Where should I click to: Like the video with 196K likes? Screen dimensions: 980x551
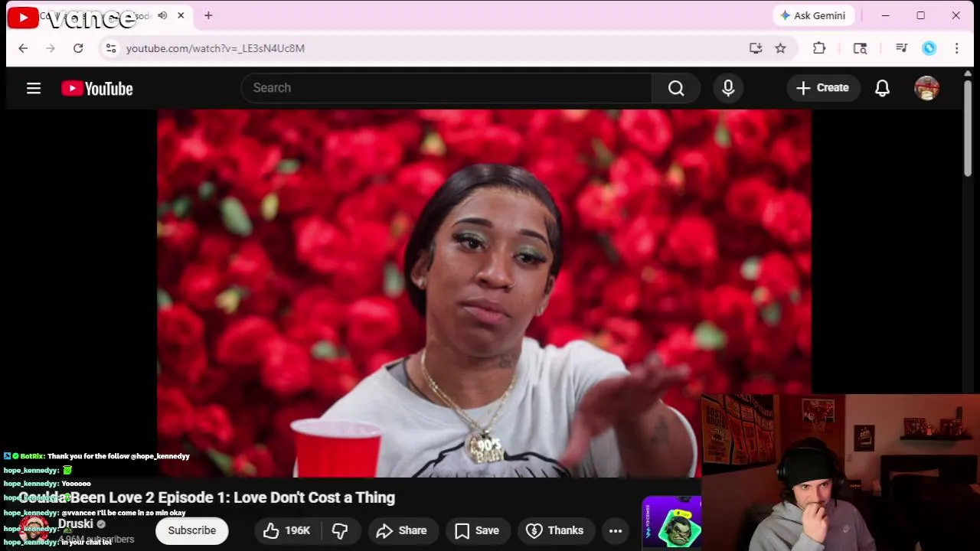point(286,530)
